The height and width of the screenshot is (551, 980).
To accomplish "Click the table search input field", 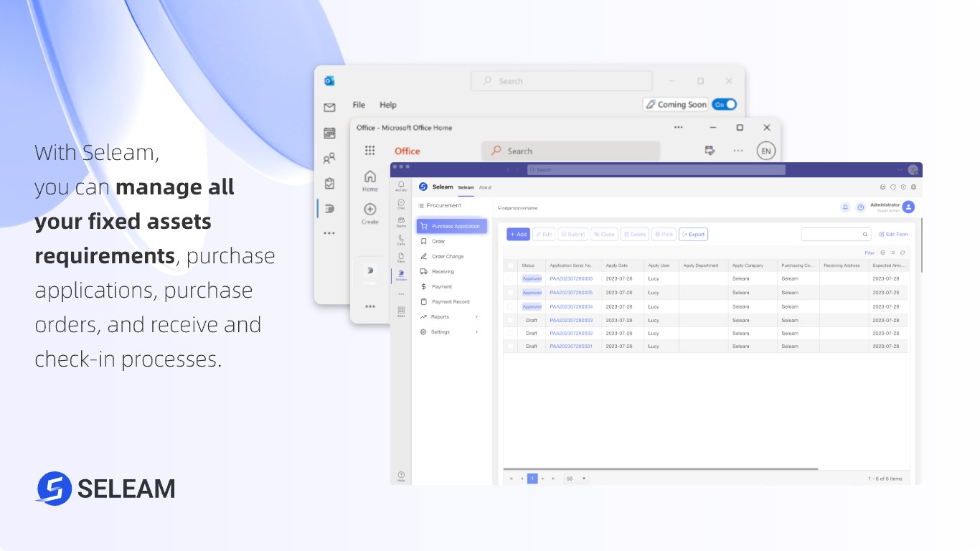I will (x=836, y=235).
